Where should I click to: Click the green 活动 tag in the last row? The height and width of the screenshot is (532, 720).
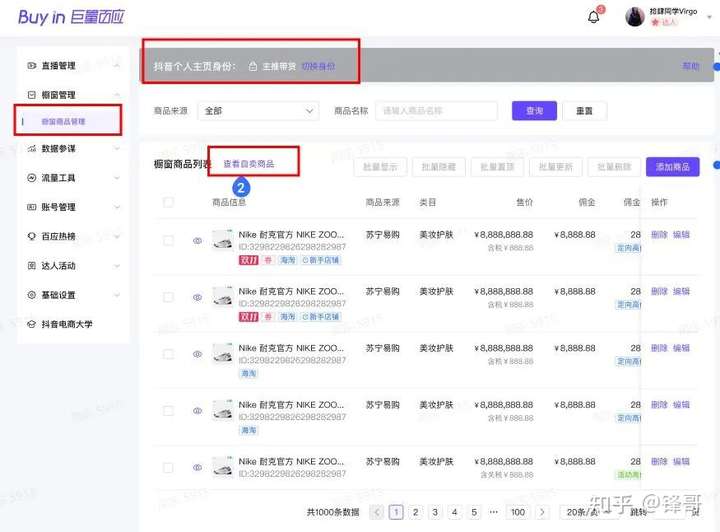(628, 475)
